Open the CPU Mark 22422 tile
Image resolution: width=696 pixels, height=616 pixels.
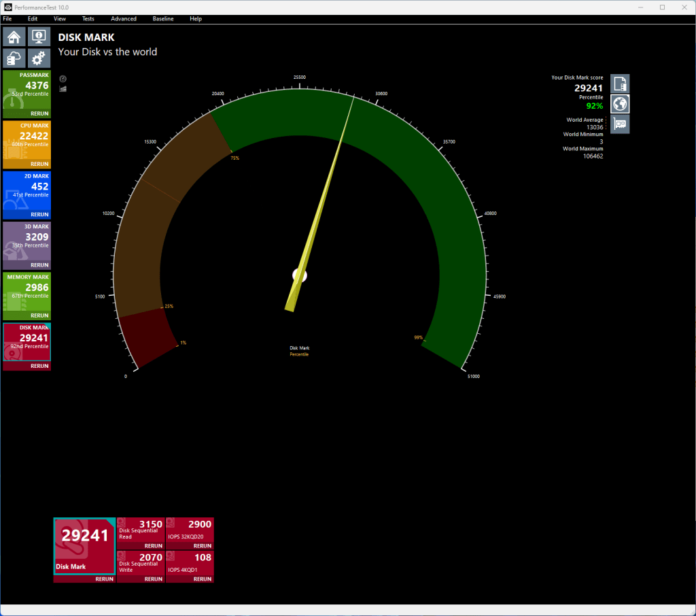tap(27, 141)
